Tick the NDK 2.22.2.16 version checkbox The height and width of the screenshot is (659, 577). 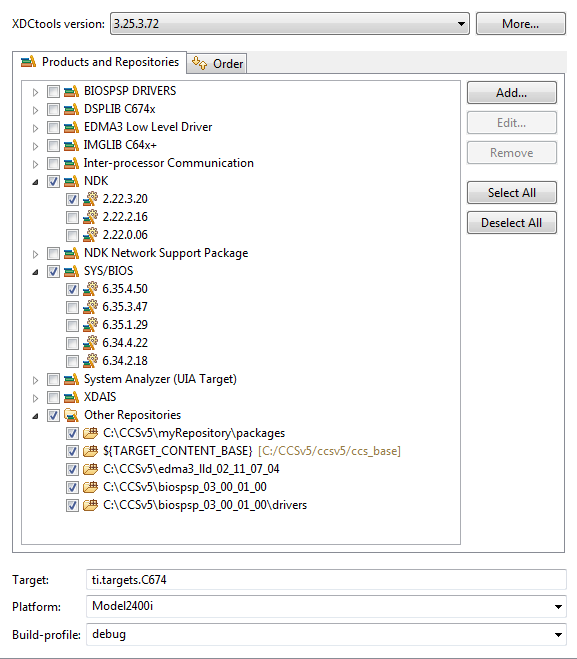pyautogui.click(x=72, y=217)
